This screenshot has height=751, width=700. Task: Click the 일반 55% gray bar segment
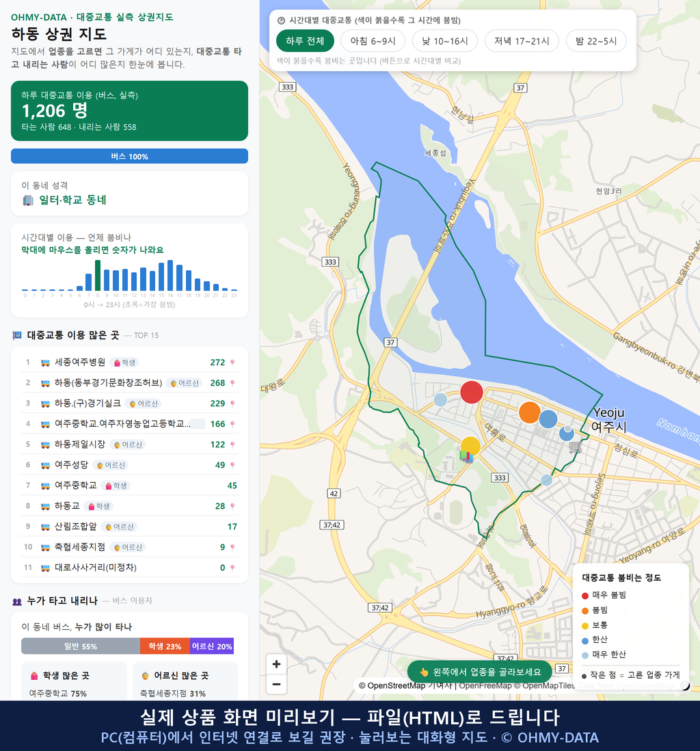click(x=81, y=646)
